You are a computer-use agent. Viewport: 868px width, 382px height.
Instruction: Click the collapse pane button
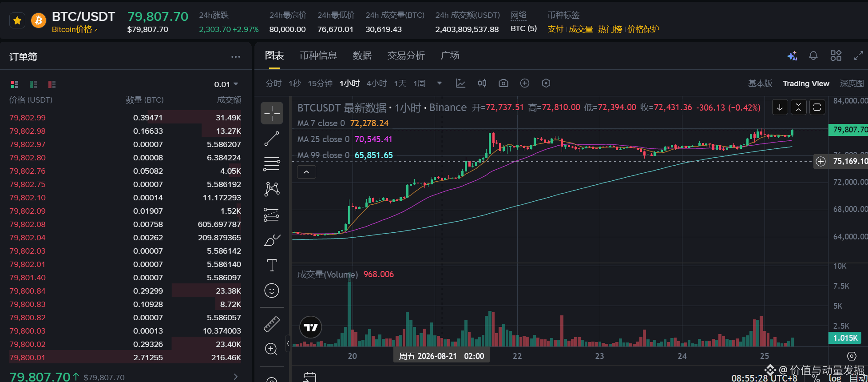[x=798, y=107]
